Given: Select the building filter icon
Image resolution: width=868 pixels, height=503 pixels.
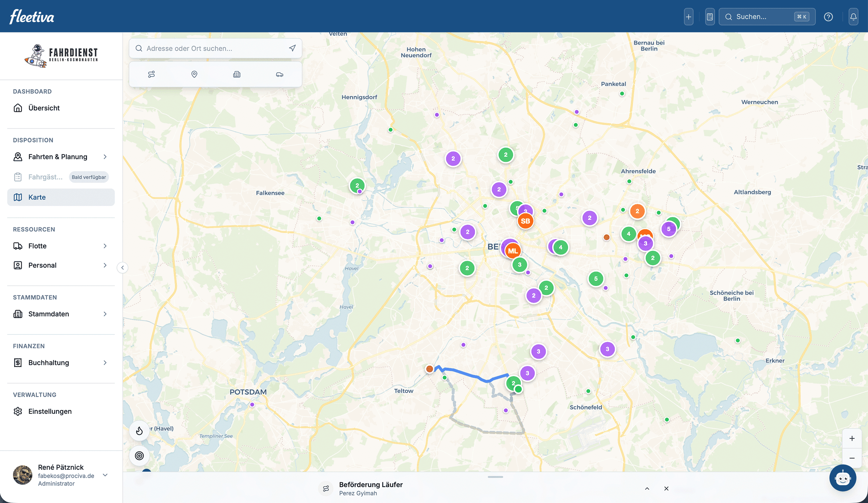Looking at the screenshot, I should (x=237, y=74).
